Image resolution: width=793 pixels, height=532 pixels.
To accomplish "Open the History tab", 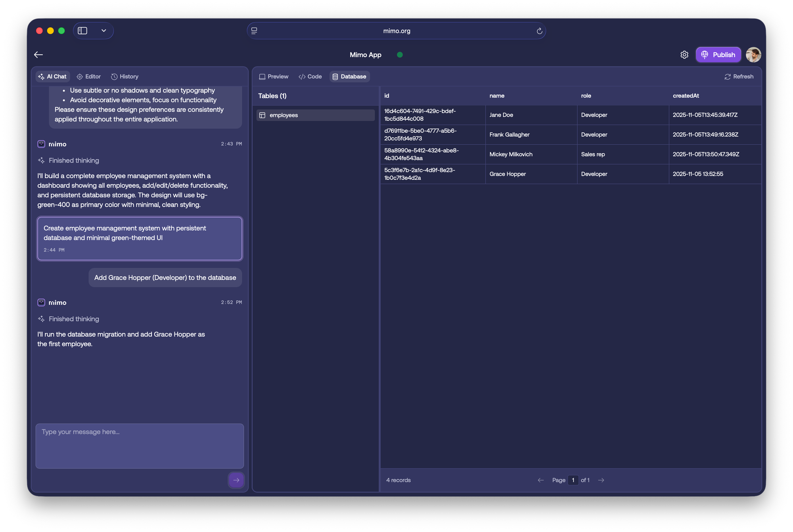I will 125,77.
